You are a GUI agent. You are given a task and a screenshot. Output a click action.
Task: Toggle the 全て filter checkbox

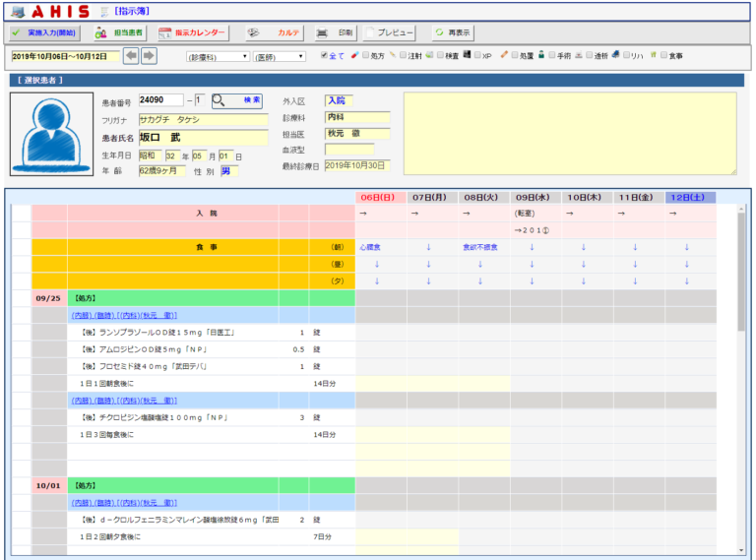point(325,56)
